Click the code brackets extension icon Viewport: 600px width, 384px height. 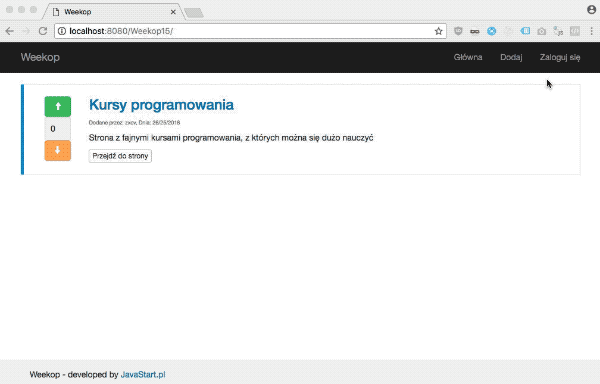574,31
